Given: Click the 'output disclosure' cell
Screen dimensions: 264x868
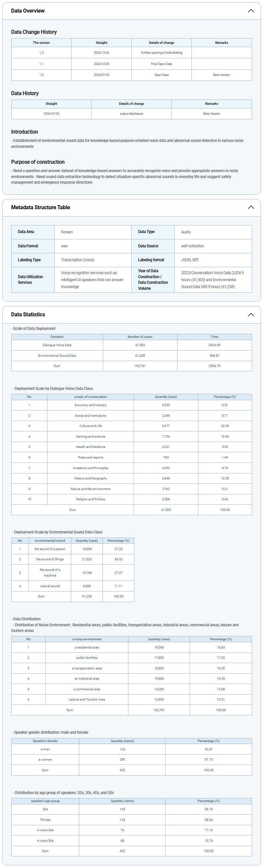Looking at the screenshot, I should click(x=131, y=113).
